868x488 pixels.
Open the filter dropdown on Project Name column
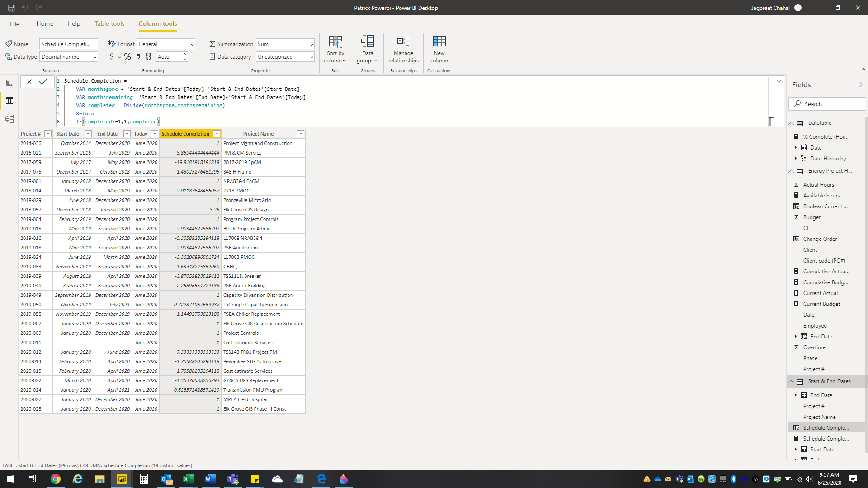coord(300,134)
